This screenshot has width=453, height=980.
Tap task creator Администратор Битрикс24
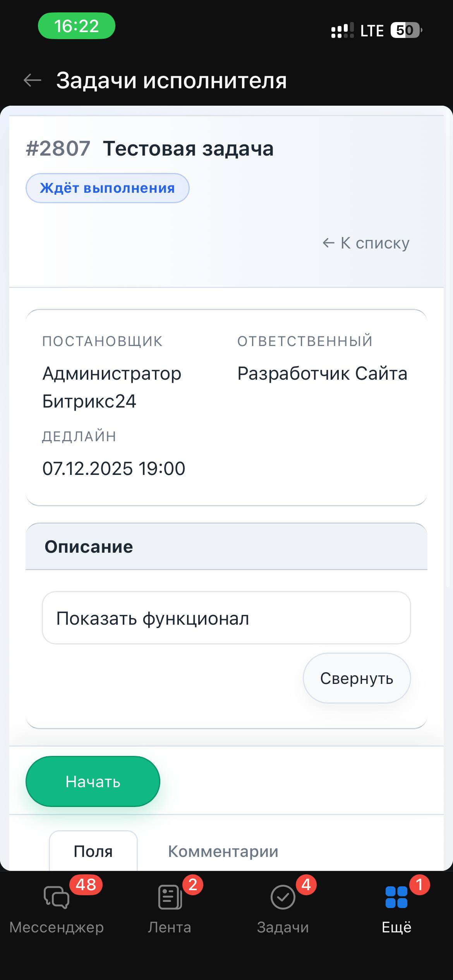coord(112,387)
